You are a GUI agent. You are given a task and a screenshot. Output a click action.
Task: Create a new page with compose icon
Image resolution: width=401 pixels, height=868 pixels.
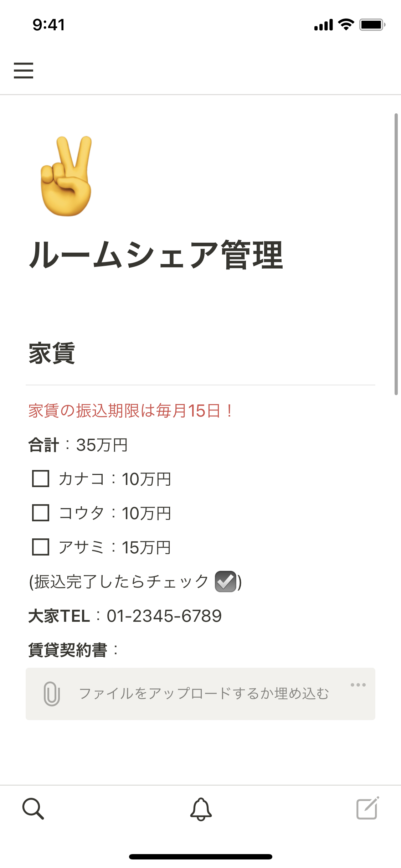pos(367,808)
